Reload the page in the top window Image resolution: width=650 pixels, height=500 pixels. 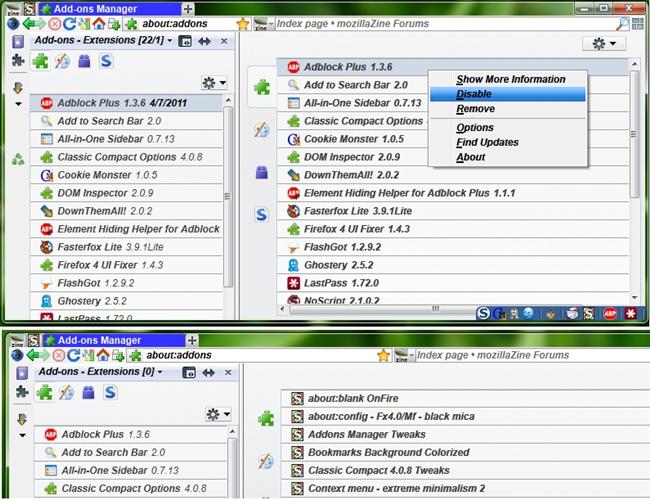[x=69, y=24]
